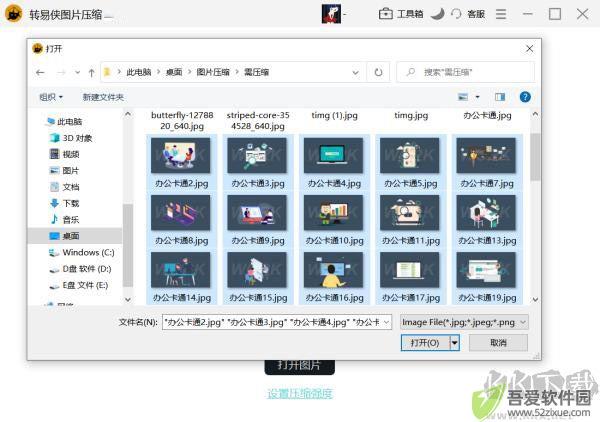Select the 办公卡通2.jpg thumbnail
Screen dimensions: 600x422
click(x=181, y=155)
